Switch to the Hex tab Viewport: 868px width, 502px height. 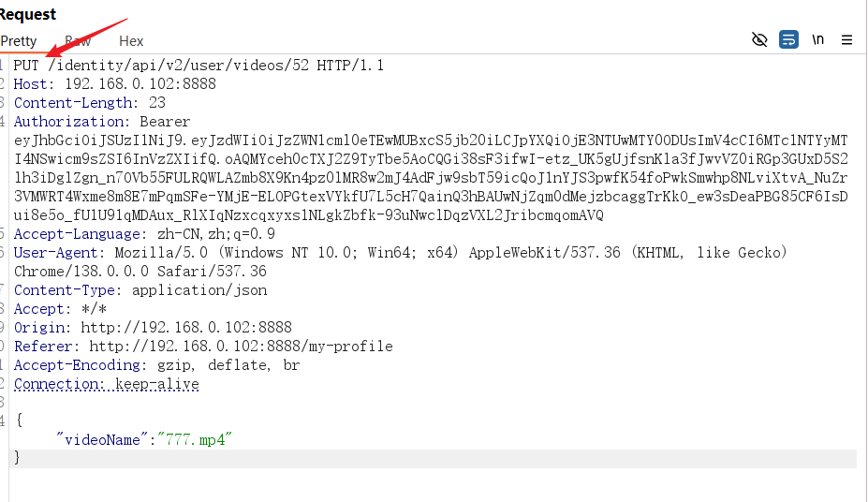[x=131, y=41]
